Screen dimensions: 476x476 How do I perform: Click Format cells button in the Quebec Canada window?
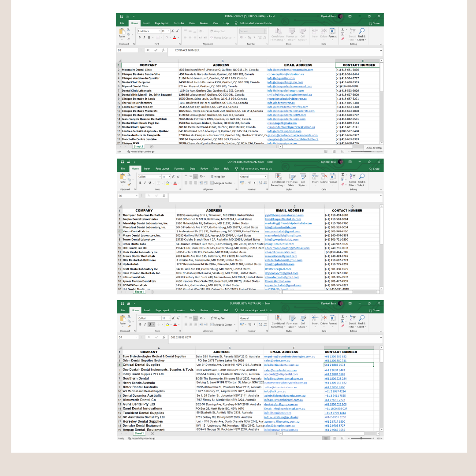click(x=332, y=33)
